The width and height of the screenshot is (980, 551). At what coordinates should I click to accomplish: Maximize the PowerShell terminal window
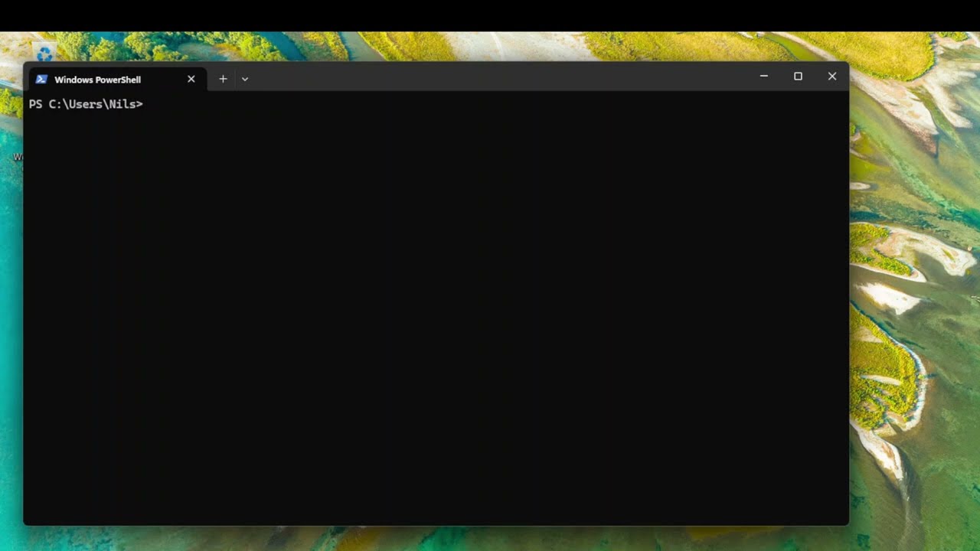(x=798, y=76)
